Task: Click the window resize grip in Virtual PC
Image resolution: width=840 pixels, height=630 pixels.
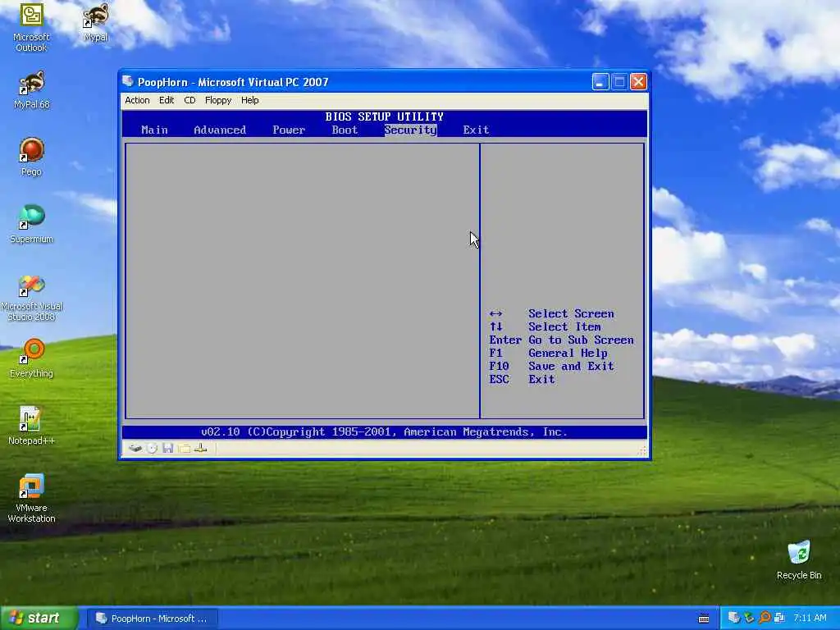Action: tap(641, 450)
